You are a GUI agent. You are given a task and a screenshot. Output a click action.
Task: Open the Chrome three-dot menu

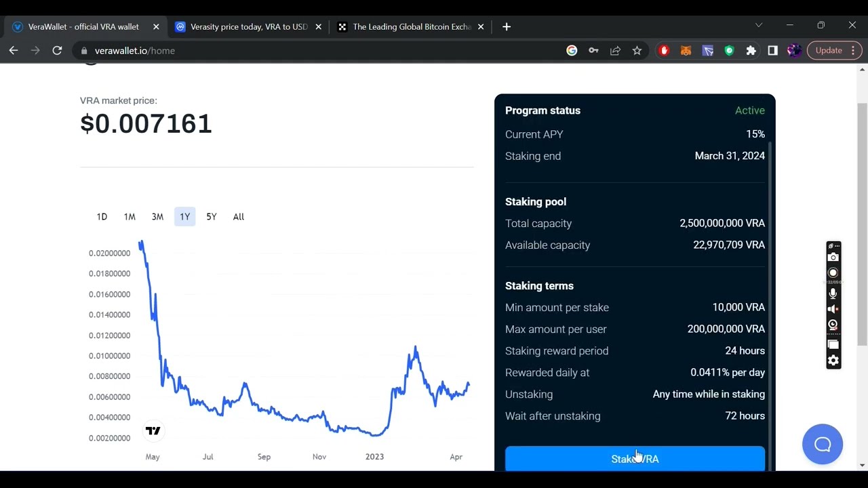853,50
